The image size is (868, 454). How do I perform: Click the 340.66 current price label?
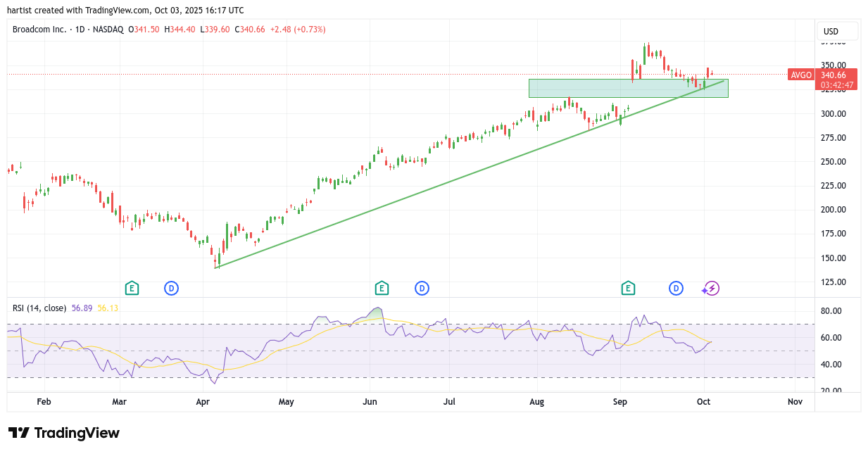[x=837, y=75]
